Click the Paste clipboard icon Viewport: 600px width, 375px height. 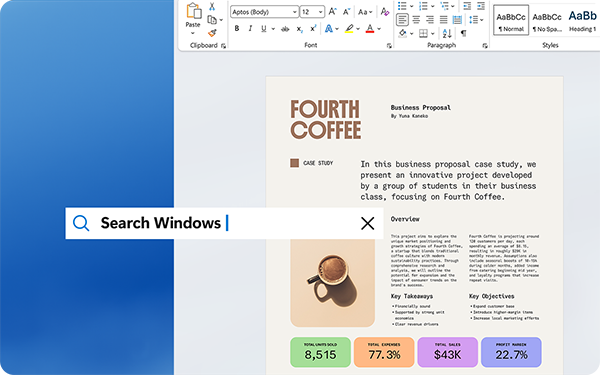194,11
